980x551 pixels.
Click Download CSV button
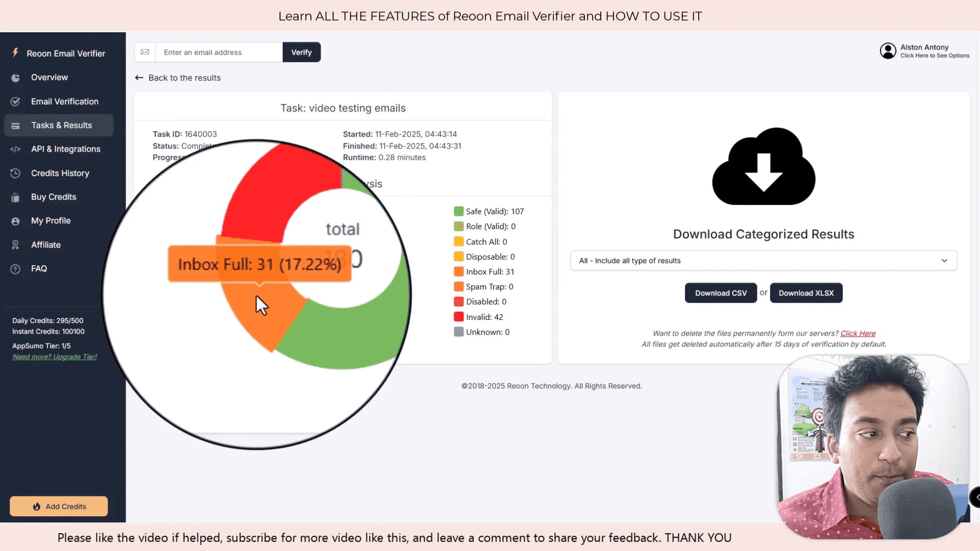tap(721, 293)
